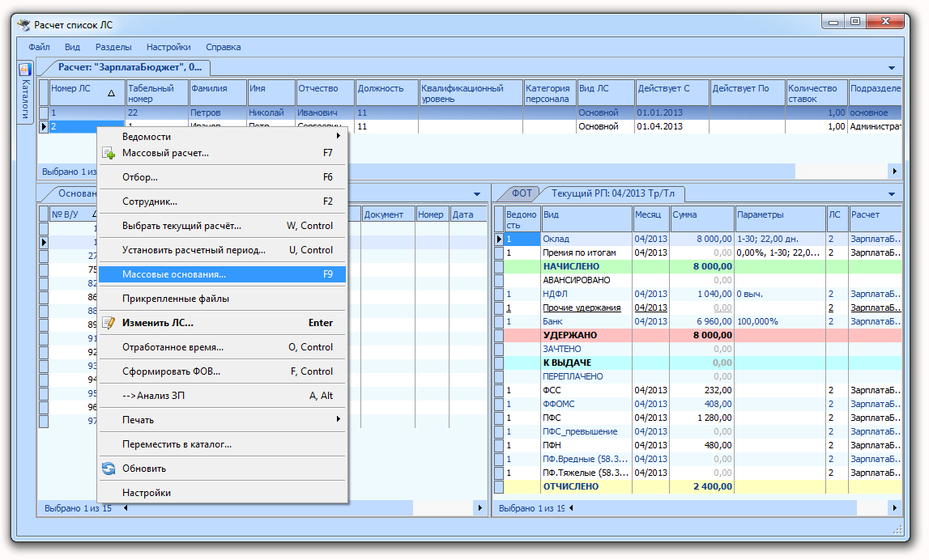This screenshot has width=929, height=560.
Task: Choose Прикрепленные файлы menu entry
Action: coord(222,299)
